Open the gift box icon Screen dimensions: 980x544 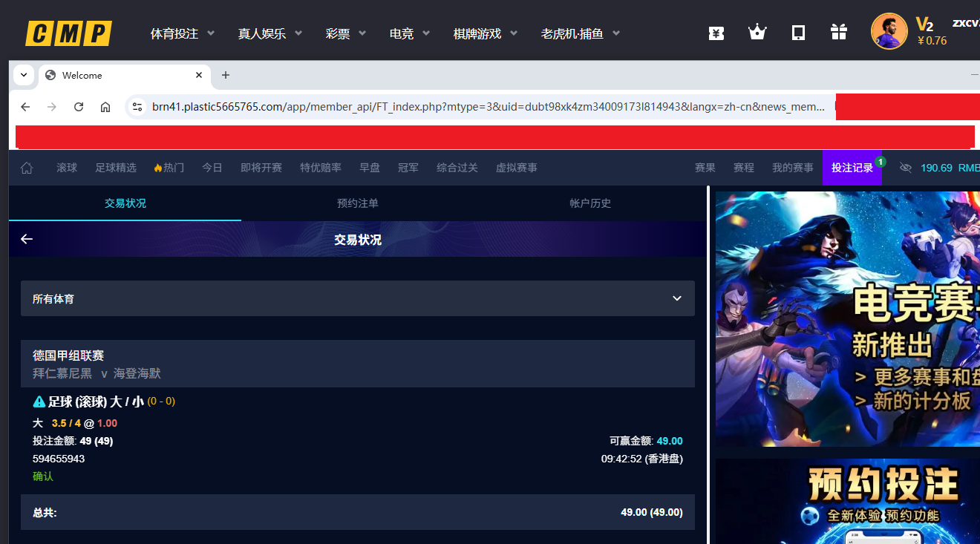[839, 32]
